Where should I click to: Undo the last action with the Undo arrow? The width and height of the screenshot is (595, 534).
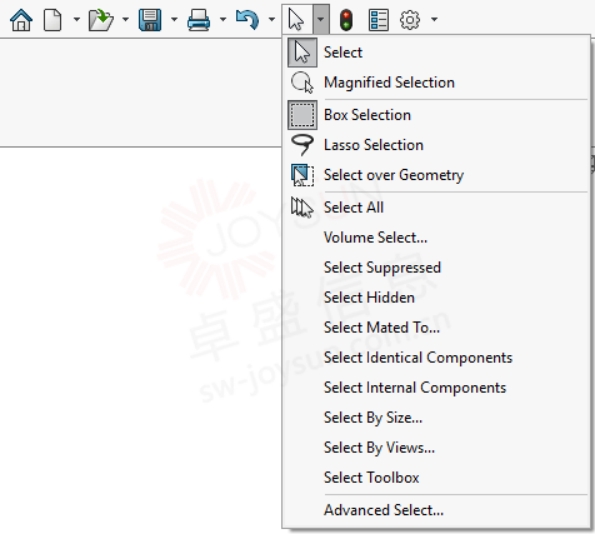click(x=247, y=20)
